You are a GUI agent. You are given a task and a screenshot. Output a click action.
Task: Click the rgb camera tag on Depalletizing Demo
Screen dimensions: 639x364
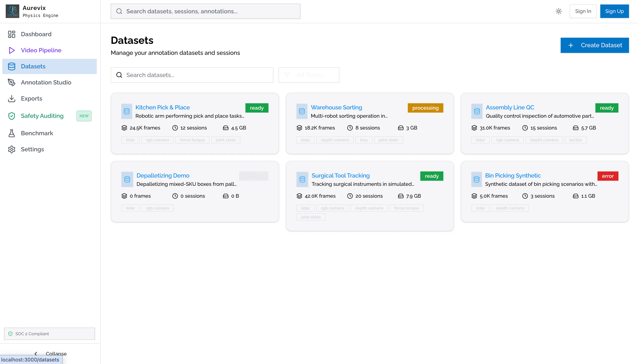click(x=157, y=208)
